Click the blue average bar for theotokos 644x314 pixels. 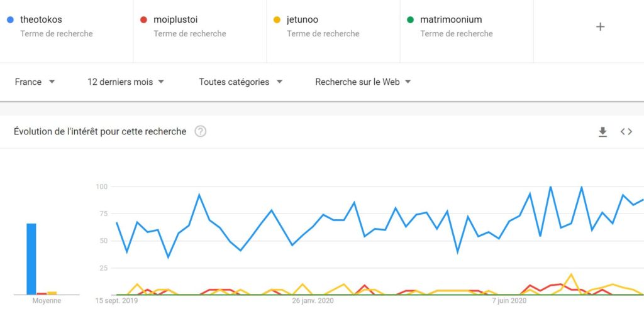pos(31,259)
